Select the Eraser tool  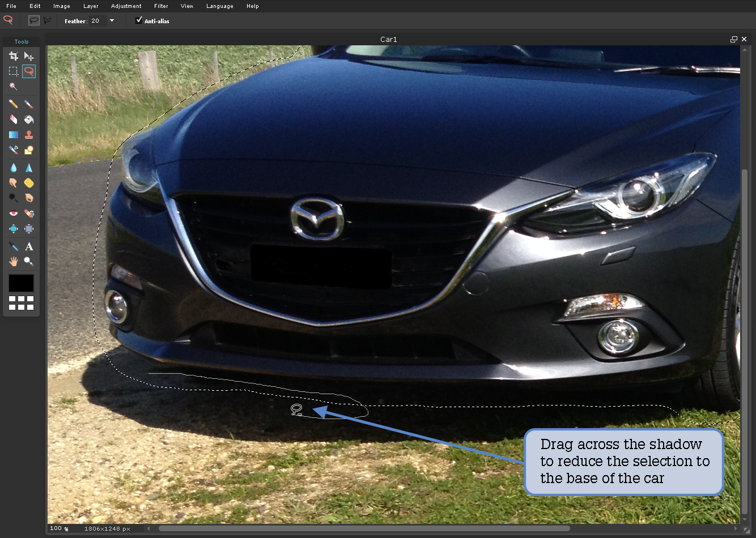[x=14, y=119]
